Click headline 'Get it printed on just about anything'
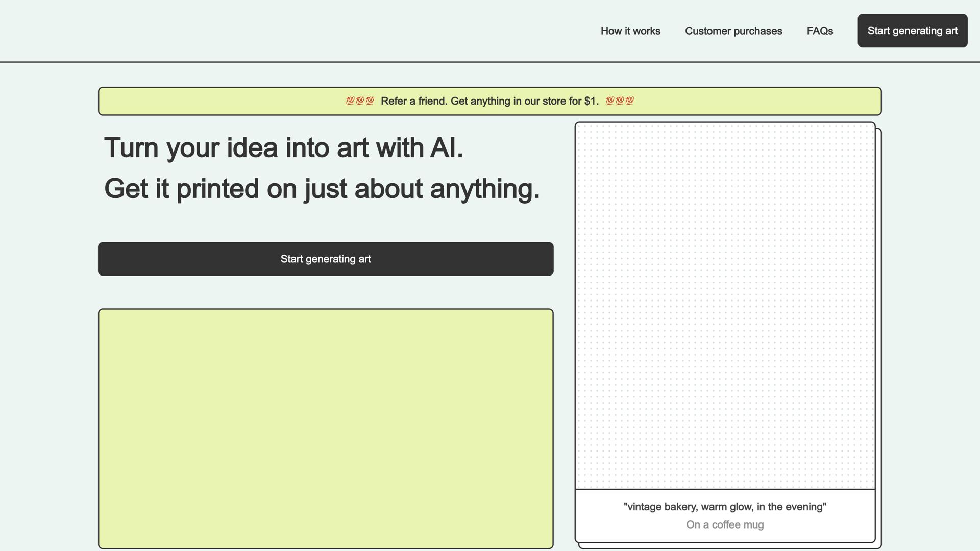 (322, 189)
